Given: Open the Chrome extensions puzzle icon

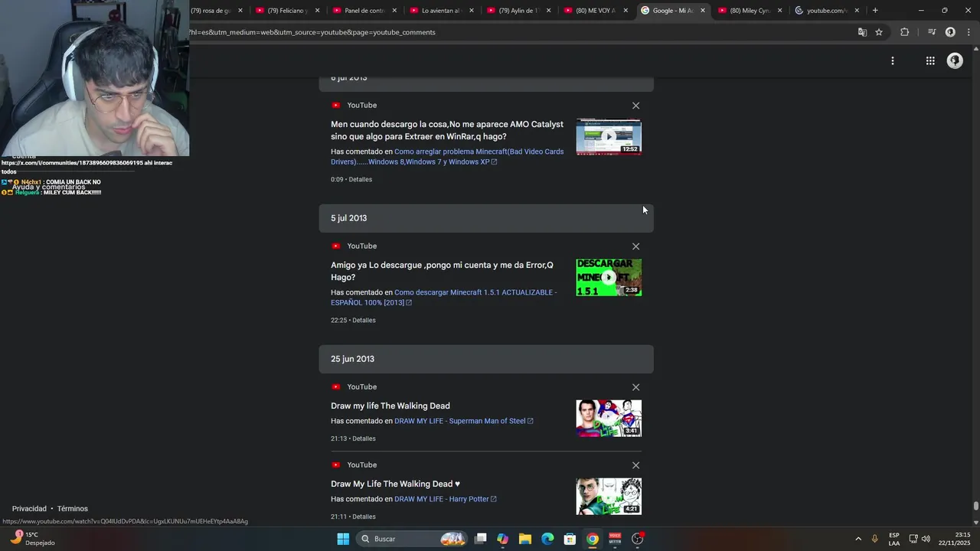Looking at the screenshot, I should [x=904, y=32].
